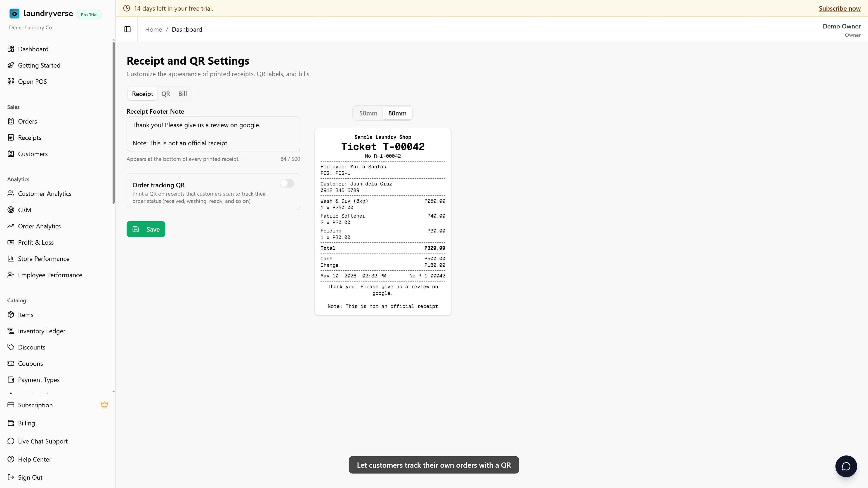Open the Coupons page
This screenshot has height=488, width=868.
tap(30, 363)
